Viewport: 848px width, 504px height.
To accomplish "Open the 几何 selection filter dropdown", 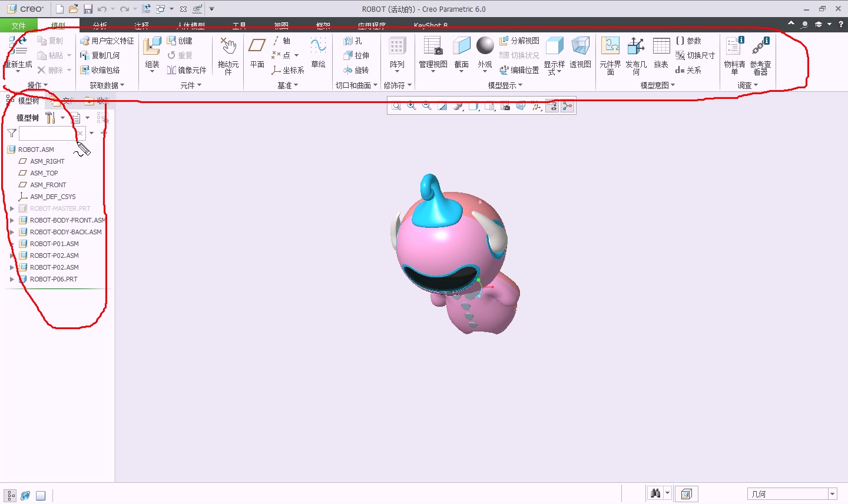I will point(832,493).
